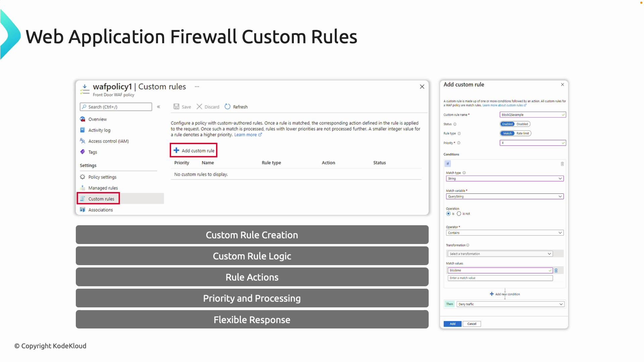Screen dimensions: 644x362
Task: Click the Overview icon in sidebar
Action: 83,119
